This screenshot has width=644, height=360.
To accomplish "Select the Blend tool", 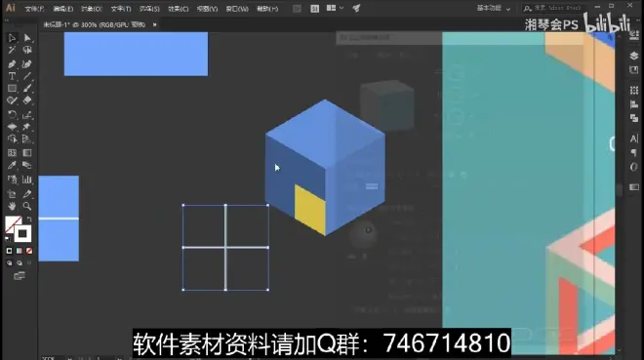I will pos(27,165).
